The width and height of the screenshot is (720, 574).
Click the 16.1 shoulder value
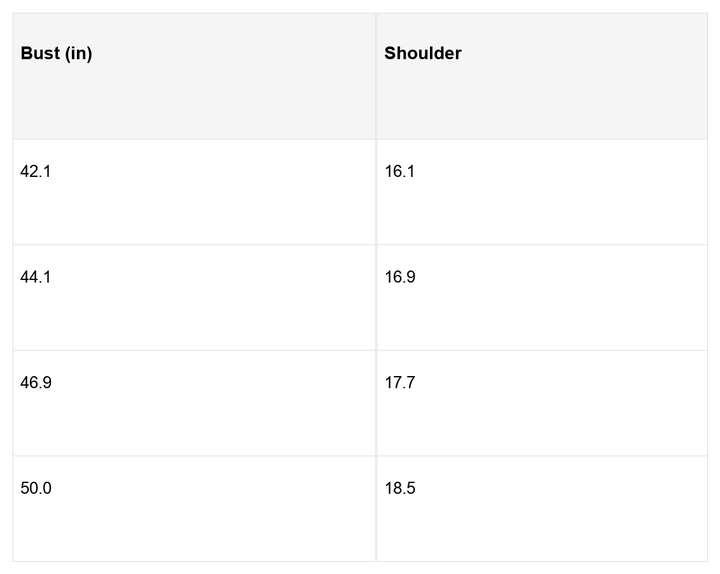400,171
